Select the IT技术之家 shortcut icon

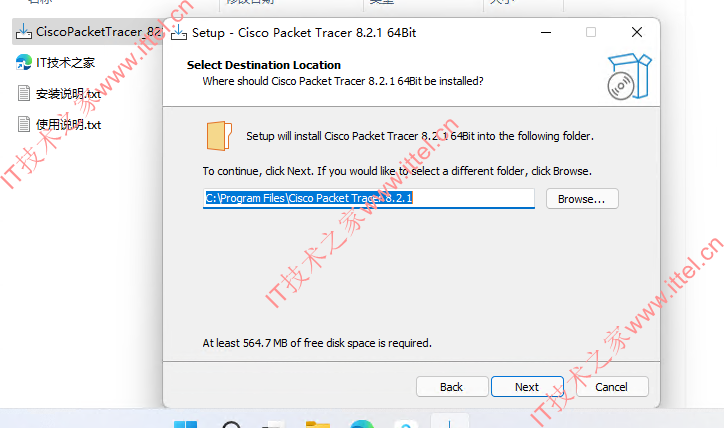24,62
